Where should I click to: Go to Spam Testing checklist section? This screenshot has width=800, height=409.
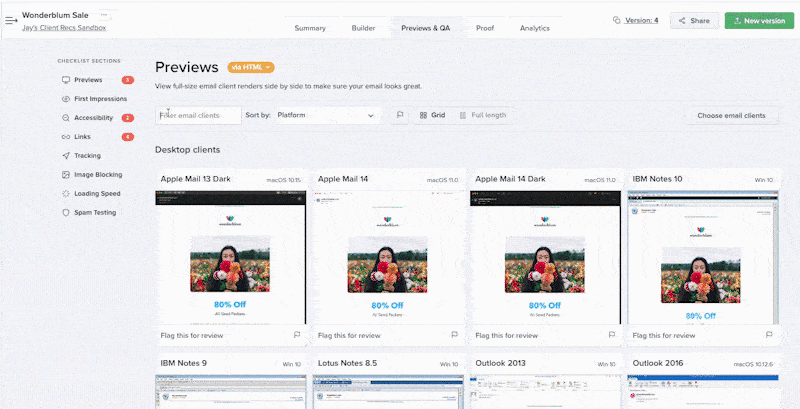click(x=95, y=213)
